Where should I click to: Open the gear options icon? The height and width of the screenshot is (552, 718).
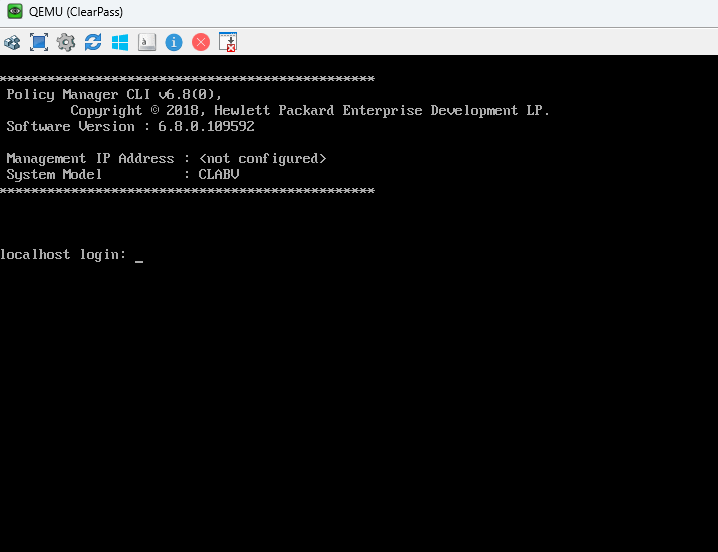tap(66, 43)
